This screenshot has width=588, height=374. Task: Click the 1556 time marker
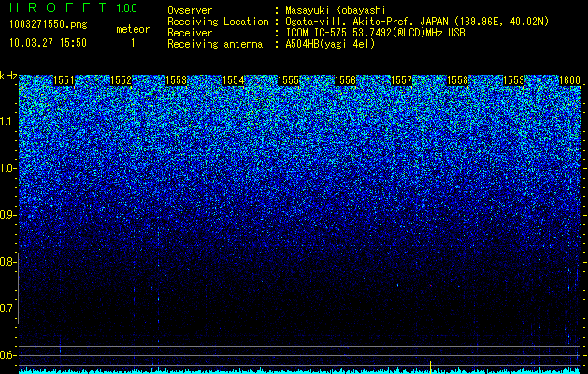coord(345,80)
